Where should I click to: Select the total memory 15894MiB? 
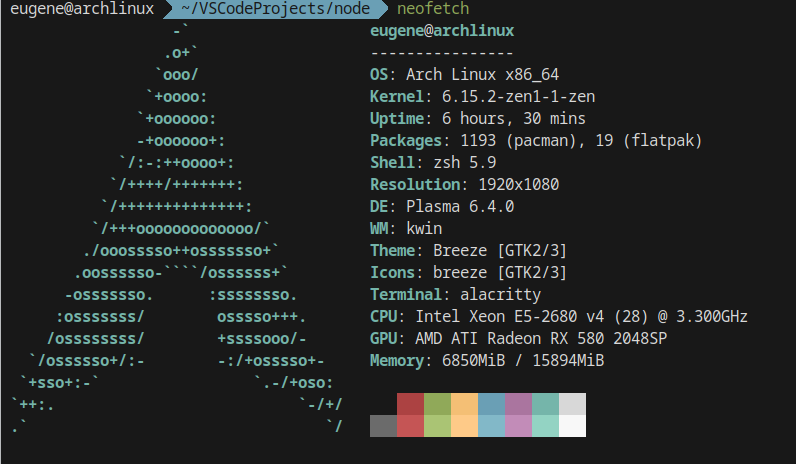568,360
